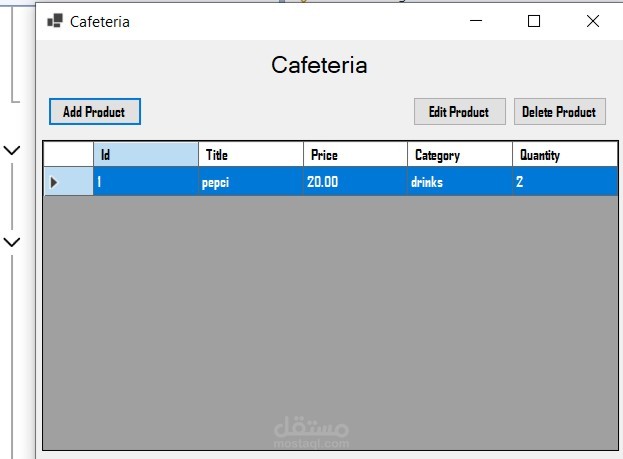Select all rows via the top-left grid corner cell
This screenshot has height=459, width=623.
pos(69,154)
